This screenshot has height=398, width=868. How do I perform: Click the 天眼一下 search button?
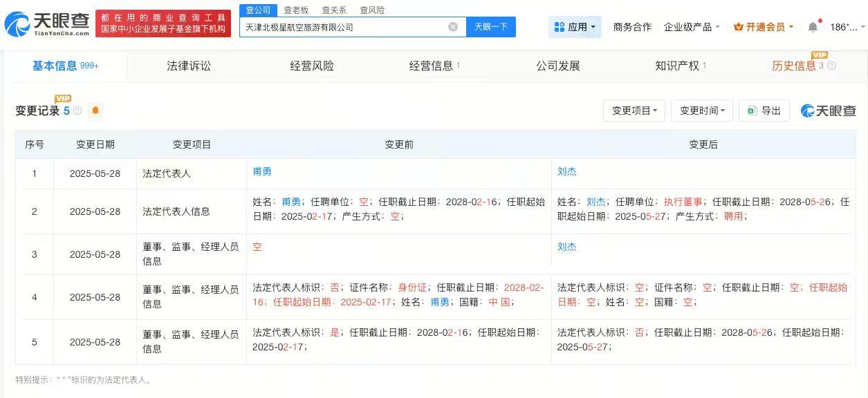coord(491,27)
